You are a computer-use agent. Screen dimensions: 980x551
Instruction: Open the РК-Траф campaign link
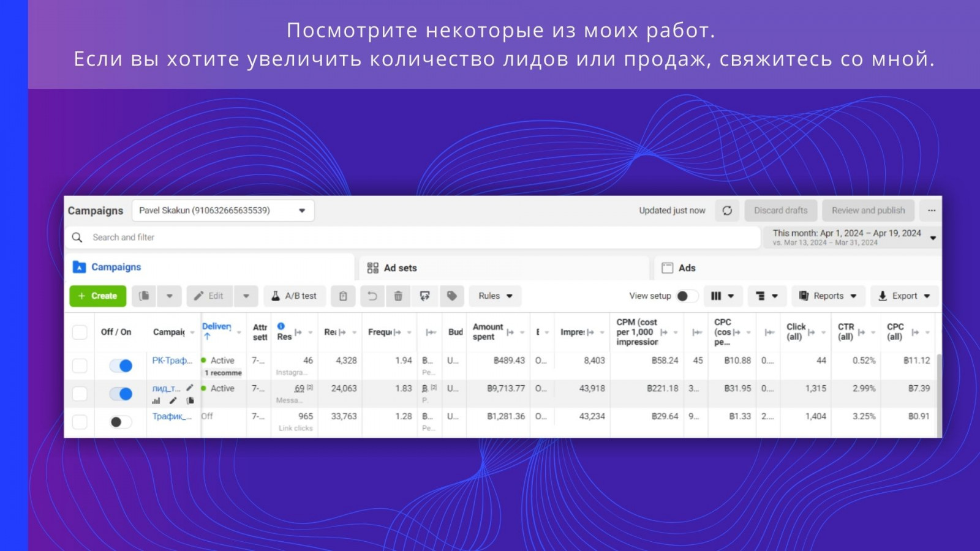pyautogui.click(x=172, y=361)
